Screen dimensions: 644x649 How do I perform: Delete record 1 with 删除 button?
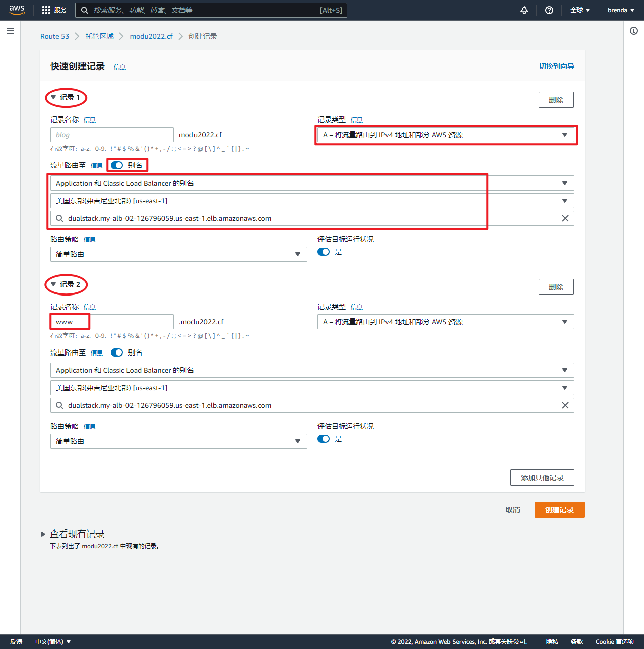(x=556, y=100)
